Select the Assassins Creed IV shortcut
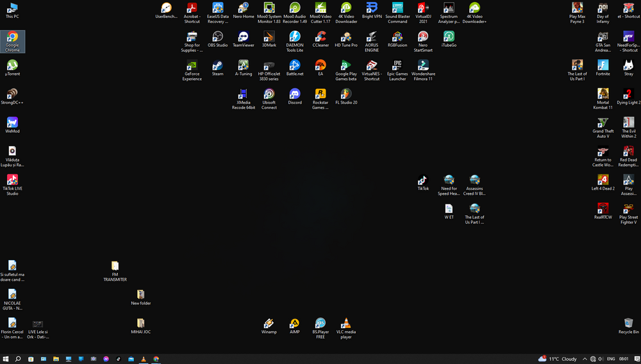 (x=474, y=185)
